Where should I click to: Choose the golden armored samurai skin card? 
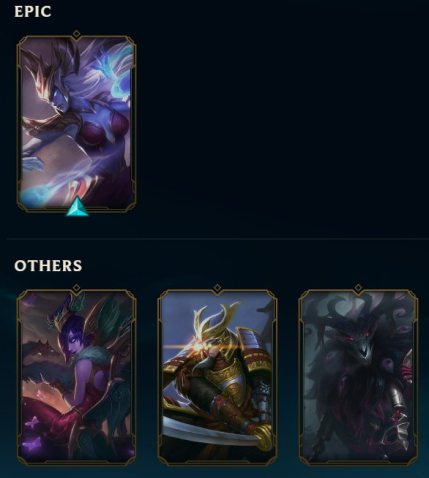tap(217, 377)
